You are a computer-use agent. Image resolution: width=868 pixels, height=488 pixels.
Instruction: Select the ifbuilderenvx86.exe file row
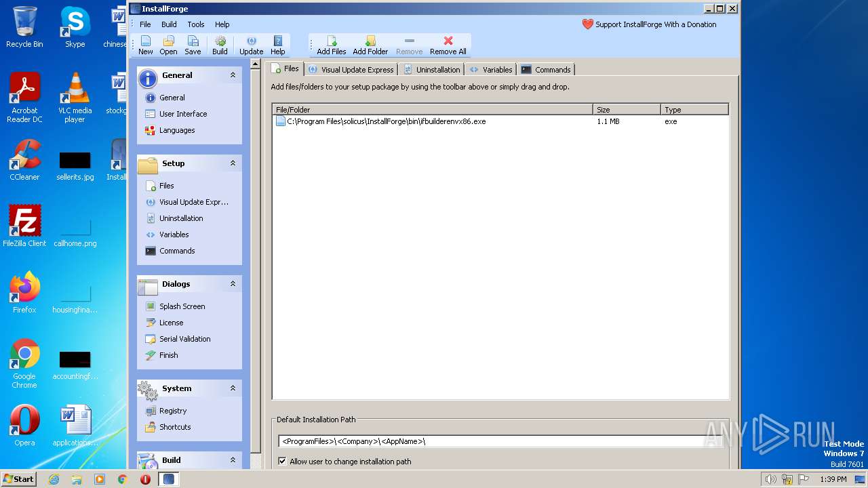pos(500,121)
